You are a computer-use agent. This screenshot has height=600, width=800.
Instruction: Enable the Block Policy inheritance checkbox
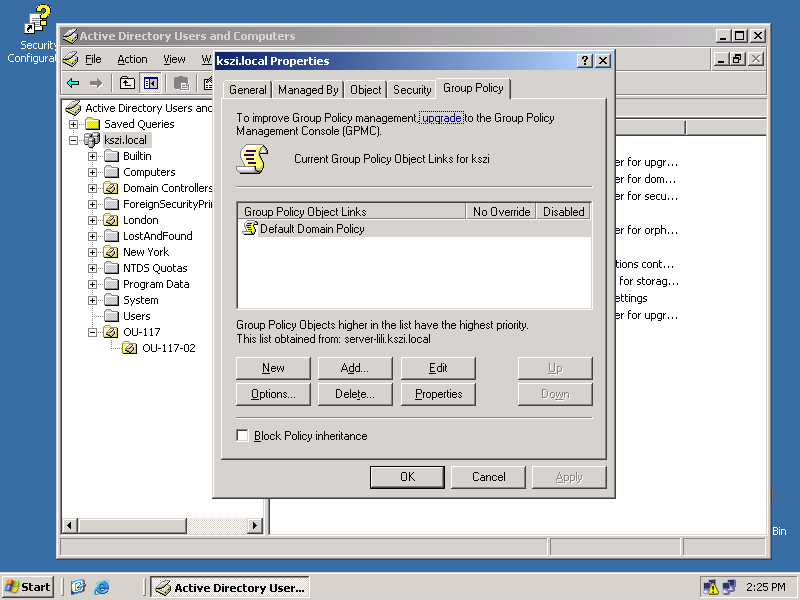242,436
